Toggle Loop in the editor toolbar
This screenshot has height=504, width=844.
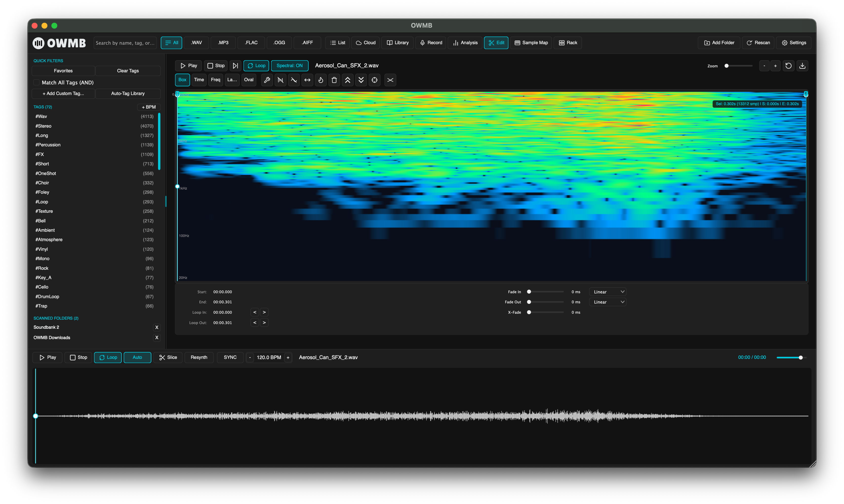tap(256, 66)
